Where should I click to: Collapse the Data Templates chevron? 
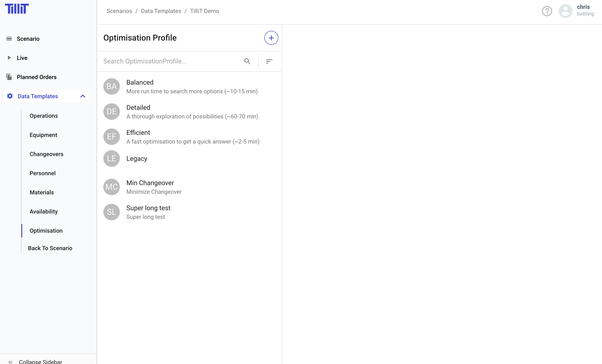coord(83,96)
